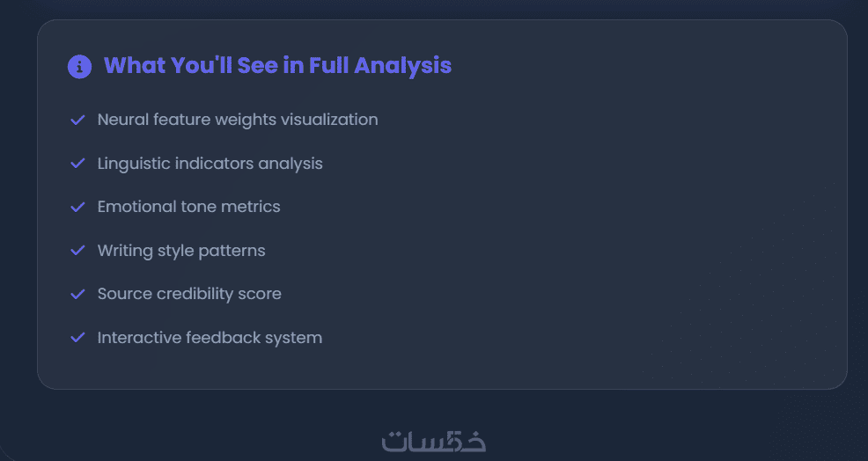Select the "Neural feature weights visualization" item
Screen dimensions: 868x461
[x=238, y=120]
